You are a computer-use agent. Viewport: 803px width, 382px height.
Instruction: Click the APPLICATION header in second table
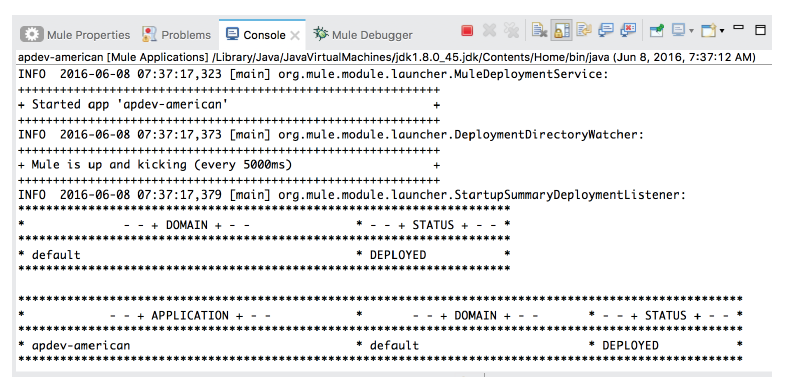coord(190,315)
